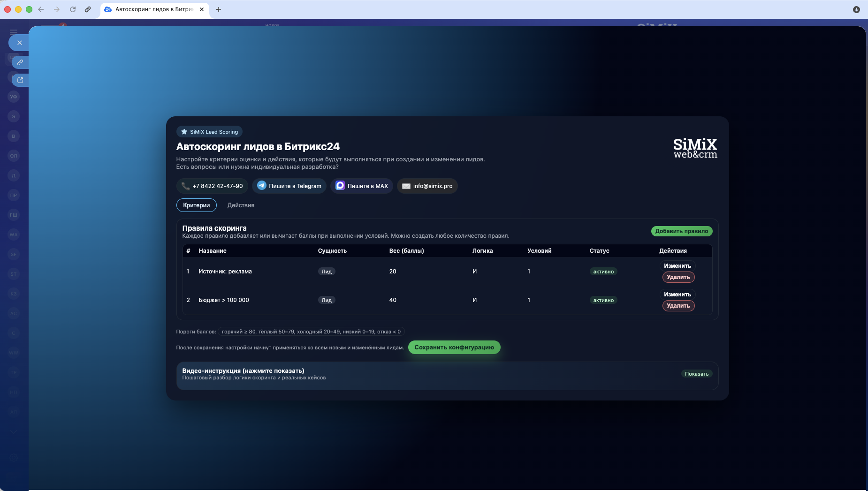The height and width of the screenshot is (491, 868).
Task: Click the Название column header
Action: (x=213, y=251)
